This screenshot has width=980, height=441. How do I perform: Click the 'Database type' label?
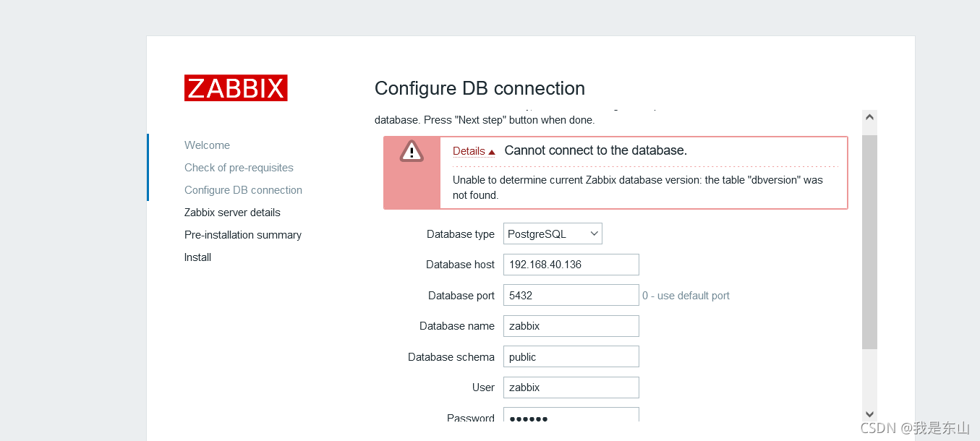461,234
